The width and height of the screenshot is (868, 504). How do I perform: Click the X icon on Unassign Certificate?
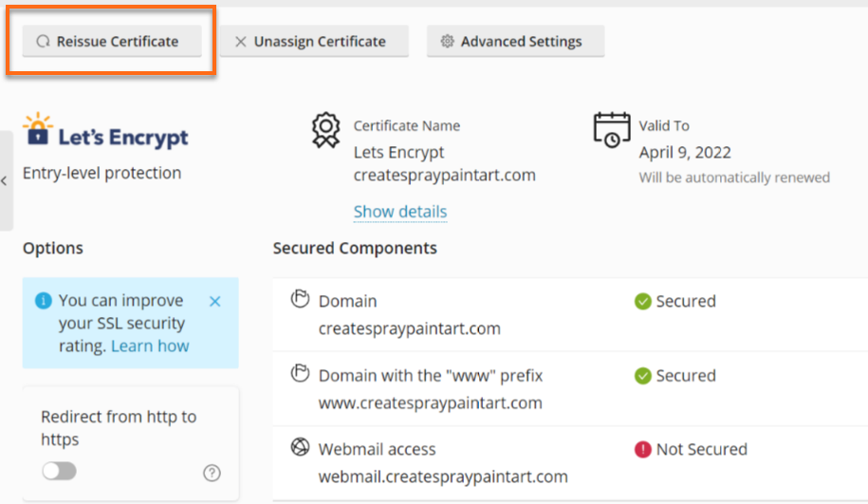pos(241,42)
